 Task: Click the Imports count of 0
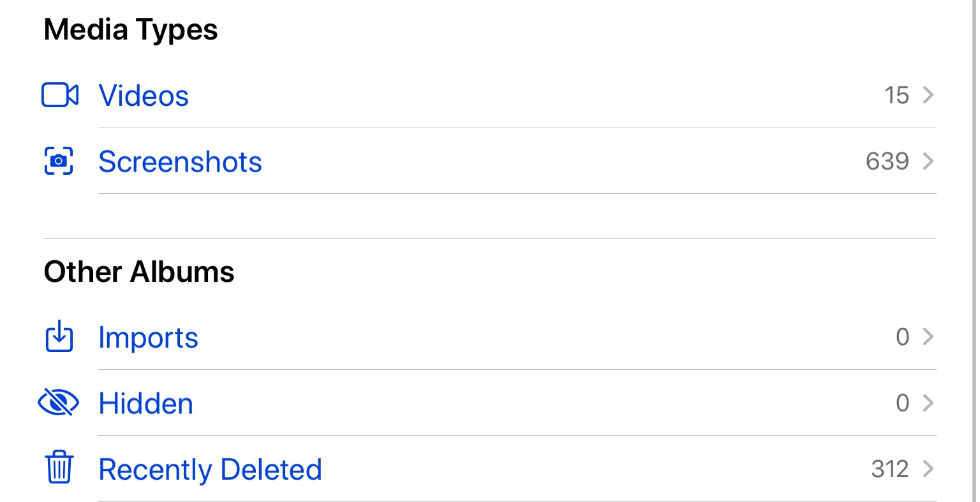point(902,336)
